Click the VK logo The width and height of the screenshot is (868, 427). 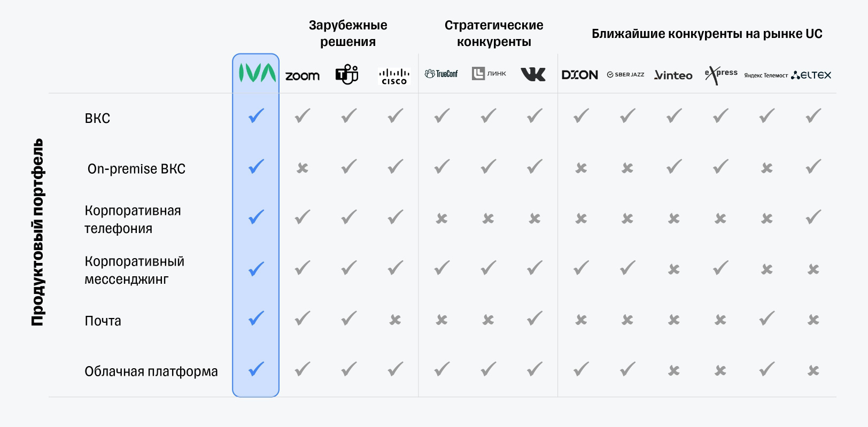click(533, 74)
